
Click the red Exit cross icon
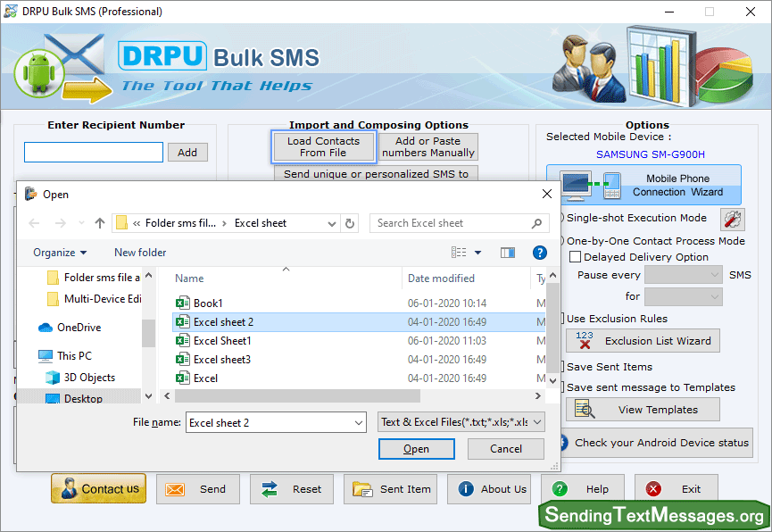click(x=653, y=488)
